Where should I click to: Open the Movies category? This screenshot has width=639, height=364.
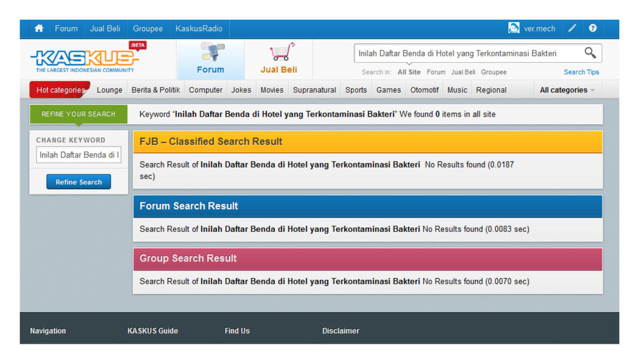[x=272, y=90]
